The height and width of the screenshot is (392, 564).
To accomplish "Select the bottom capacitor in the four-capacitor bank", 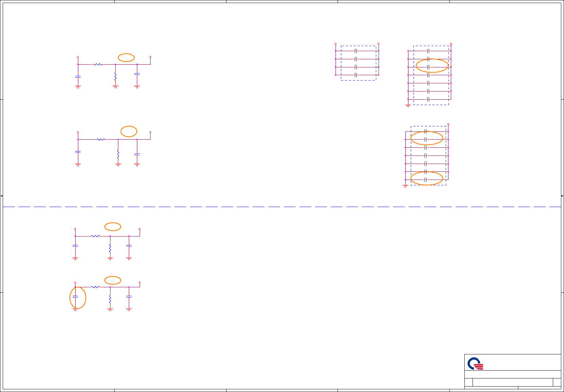I will point(356,75).
